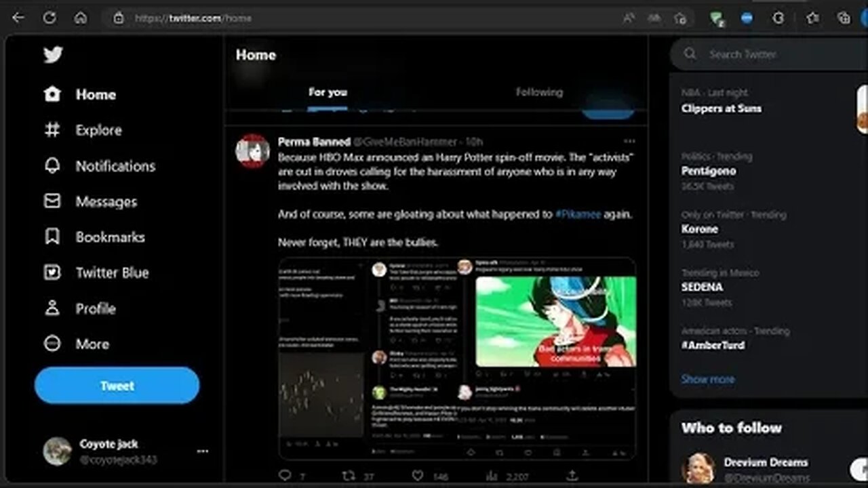Open Notifications in the sidebar

click(x=100, y=166)
